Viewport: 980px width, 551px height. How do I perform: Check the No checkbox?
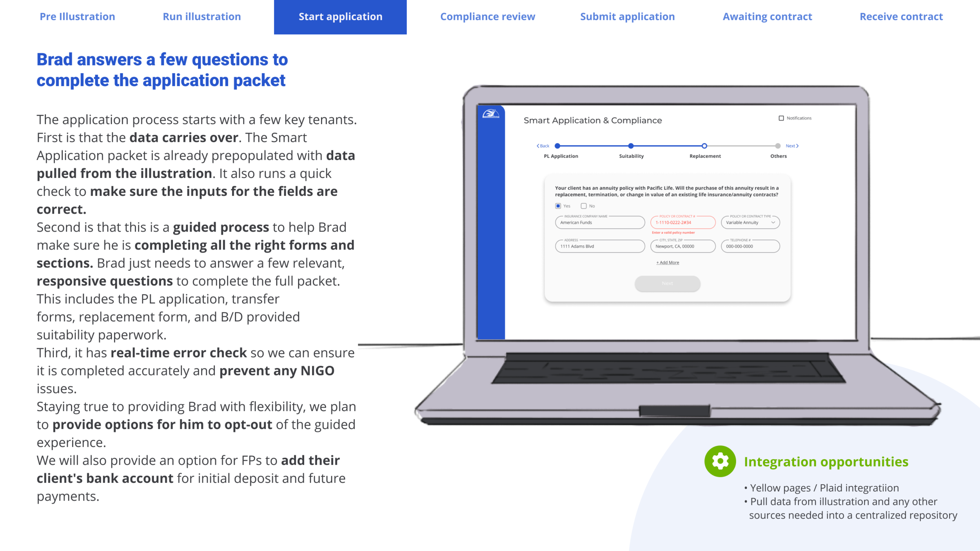click(584, 206)
